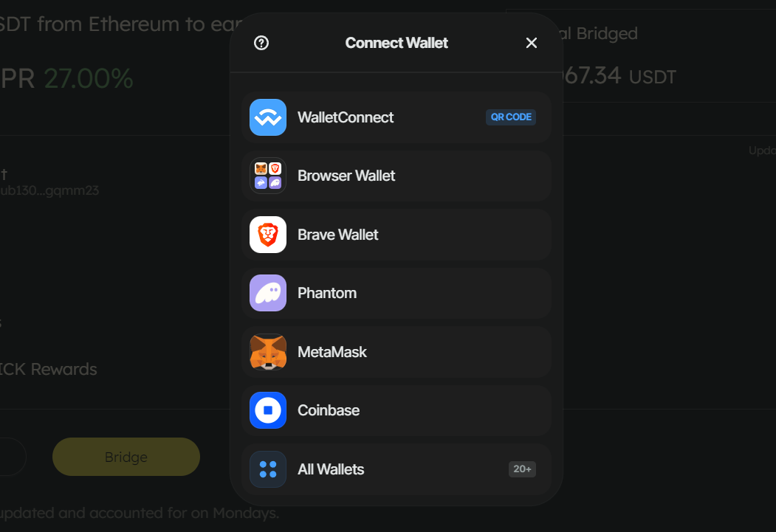Select the WalletConnect option
This screenshot has height=532, width=776.
[x=346, y=117]
